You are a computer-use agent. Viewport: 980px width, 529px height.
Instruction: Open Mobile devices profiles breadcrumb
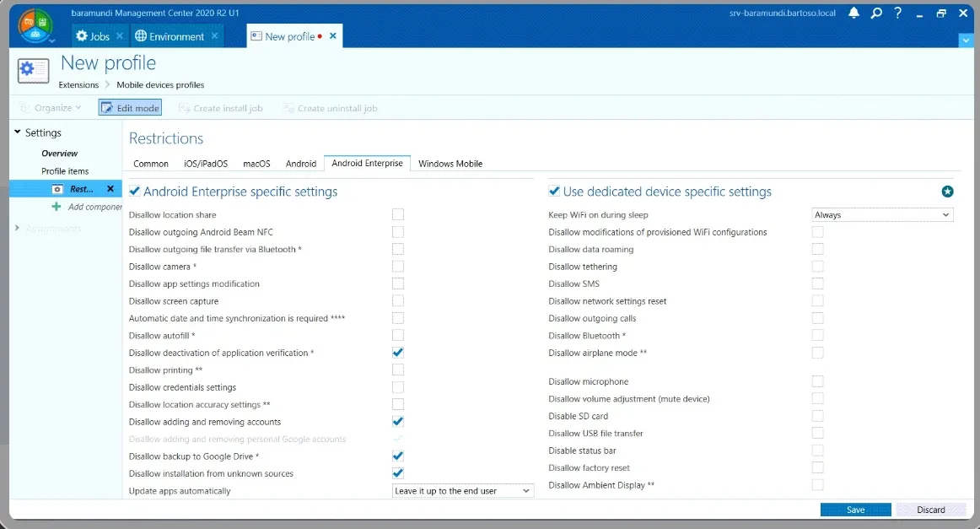tap(160, 85)
